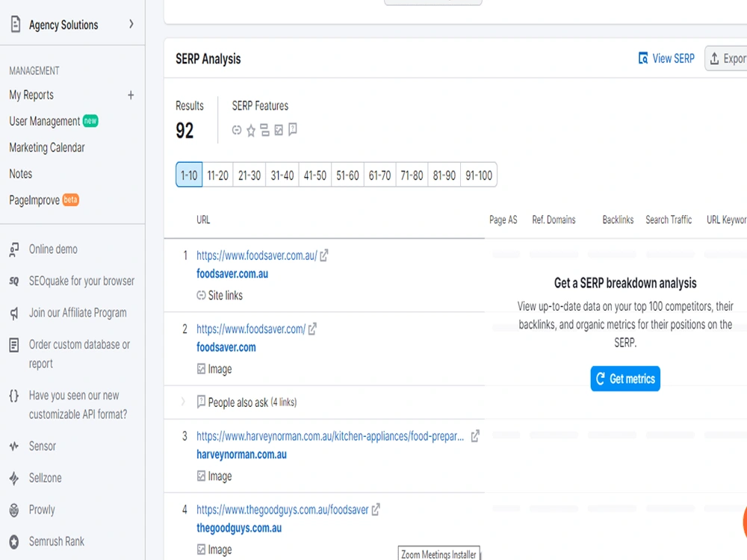Click the Agency Solutions document icon
Image resolution: width=747 pixels, height=560 pixels.
[x=16, y=24]
